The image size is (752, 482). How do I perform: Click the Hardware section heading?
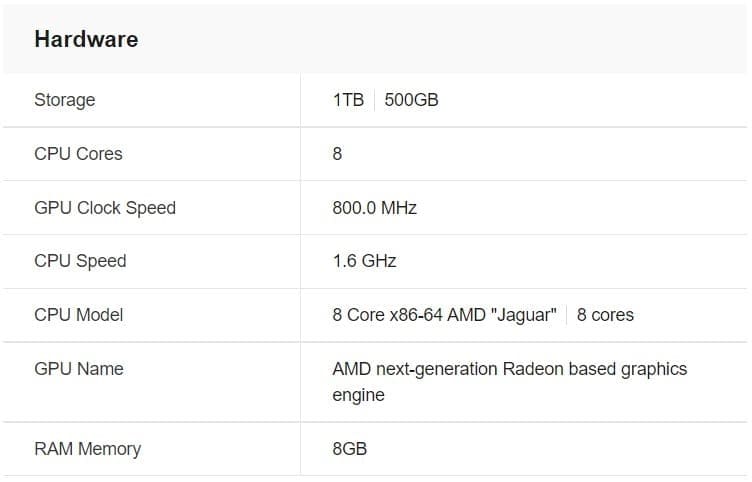tap(86, 40)
